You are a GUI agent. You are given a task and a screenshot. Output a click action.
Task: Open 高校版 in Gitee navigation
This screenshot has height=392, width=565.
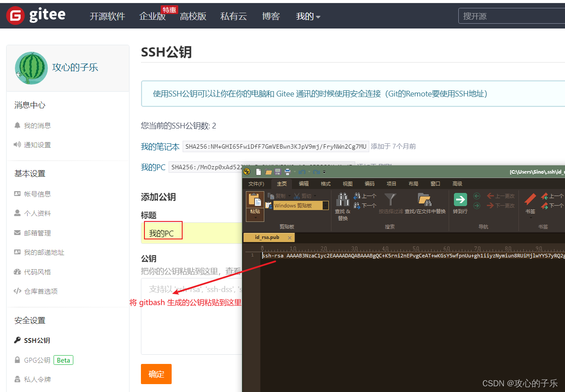click(x=193, y=16)
